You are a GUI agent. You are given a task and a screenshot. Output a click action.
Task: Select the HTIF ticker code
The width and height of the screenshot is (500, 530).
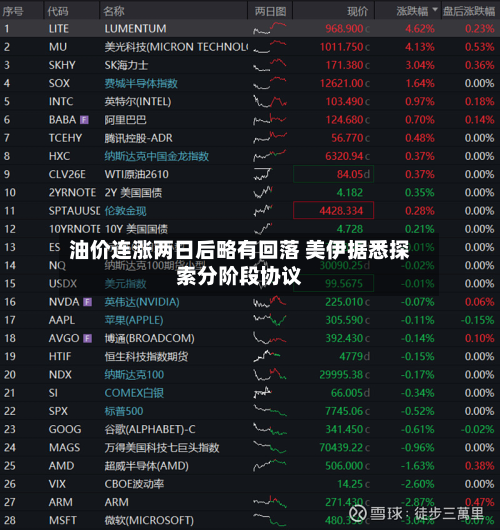[60, 356]
